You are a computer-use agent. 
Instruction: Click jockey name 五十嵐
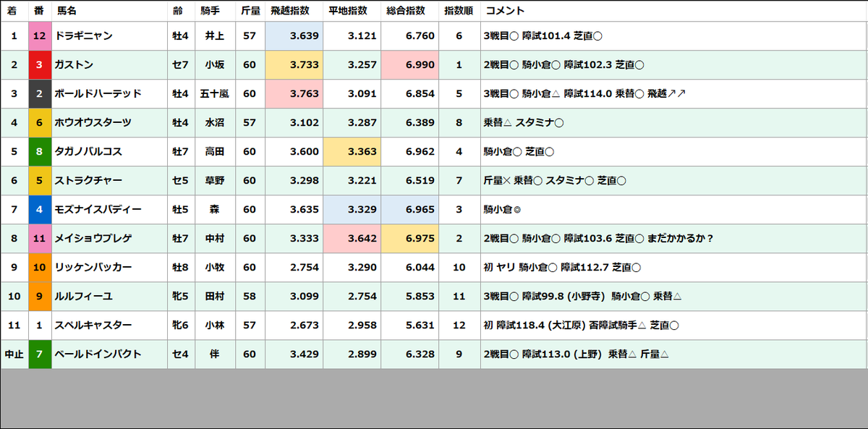pyautogui.click(x=215, y=94)
